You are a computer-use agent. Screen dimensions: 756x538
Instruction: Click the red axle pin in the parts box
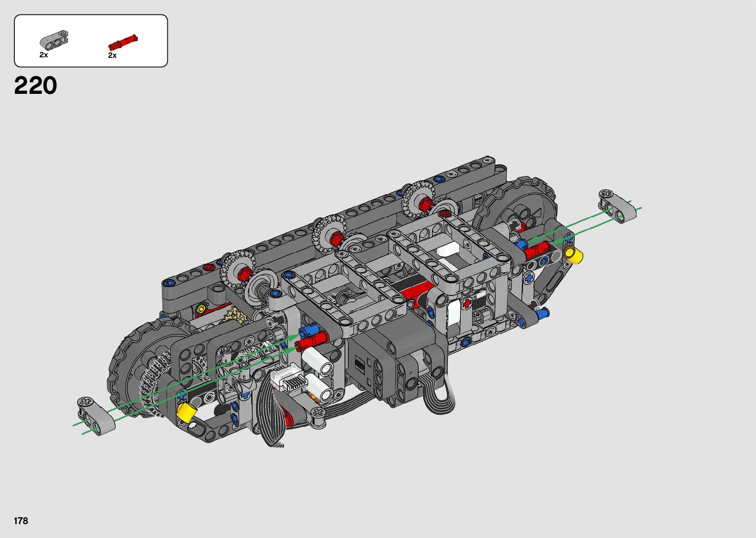(x=122, y=41)
